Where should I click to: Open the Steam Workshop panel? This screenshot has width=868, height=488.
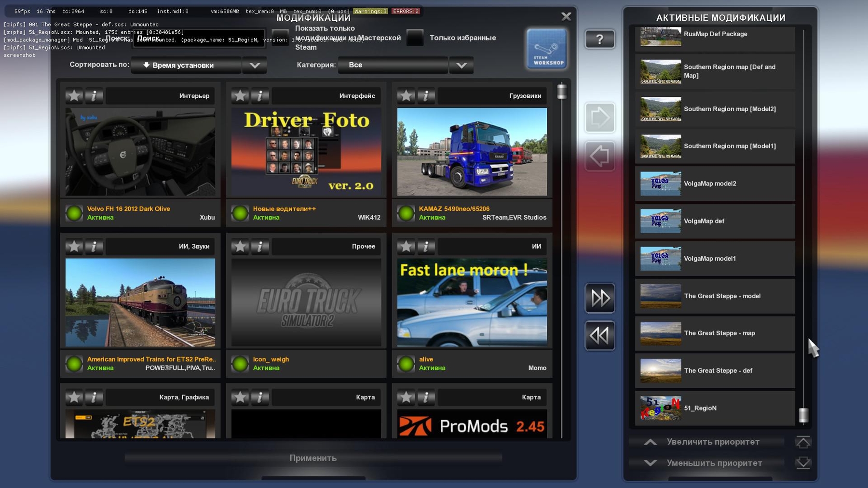[546, 48]
